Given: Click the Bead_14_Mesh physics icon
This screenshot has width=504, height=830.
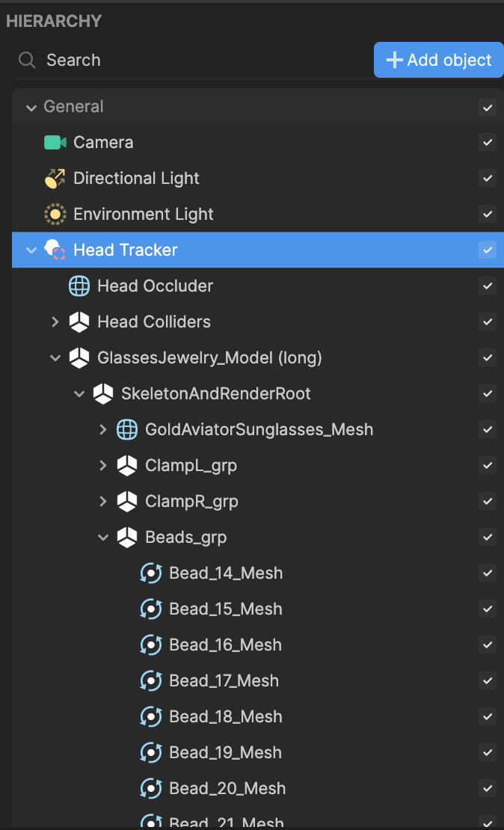Looking at the screenshot, I should 151,573.
